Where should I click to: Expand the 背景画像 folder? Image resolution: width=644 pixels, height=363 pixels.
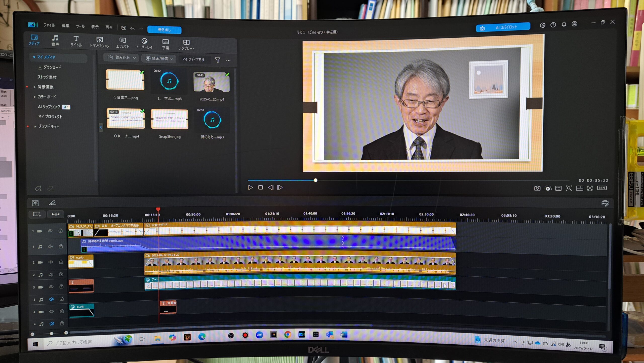[x=34, y=87]
